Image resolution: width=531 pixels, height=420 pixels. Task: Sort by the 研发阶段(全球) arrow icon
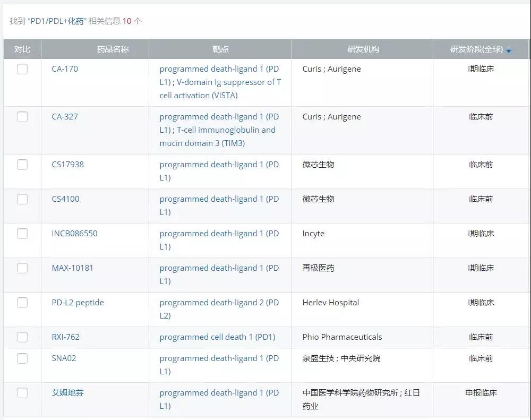509,50
